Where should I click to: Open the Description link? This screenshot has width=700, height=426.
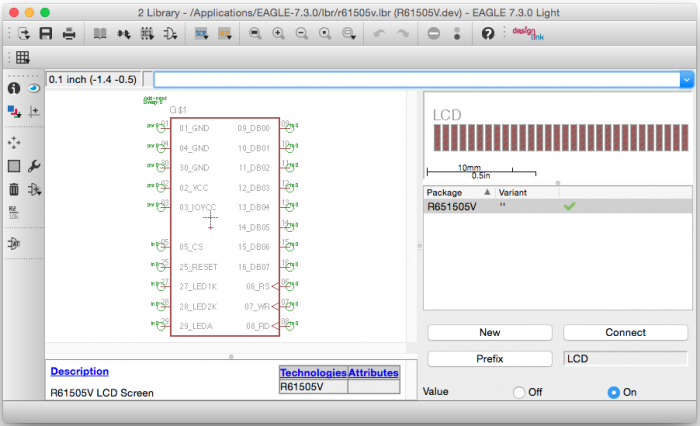[79, 371]
